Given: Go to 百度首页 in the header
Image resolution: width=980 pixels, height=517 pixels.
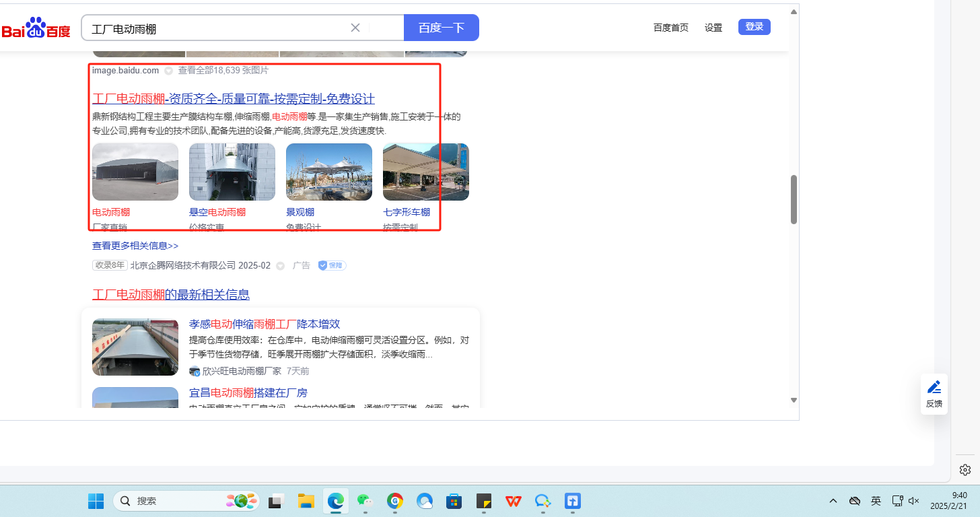Looking at the screenshot, I should (x=670, y=28).
